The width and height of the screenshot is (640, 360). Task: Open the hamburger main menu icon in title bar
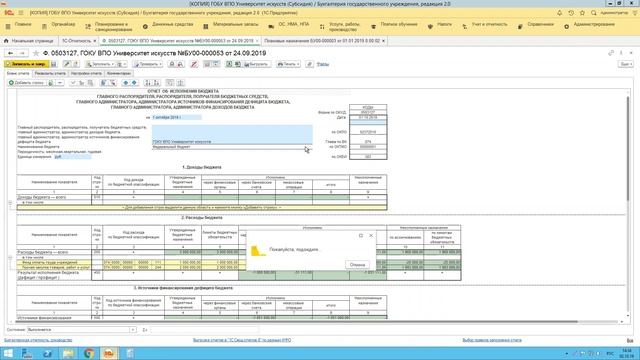pyautogui.click(x=21, y=13)
